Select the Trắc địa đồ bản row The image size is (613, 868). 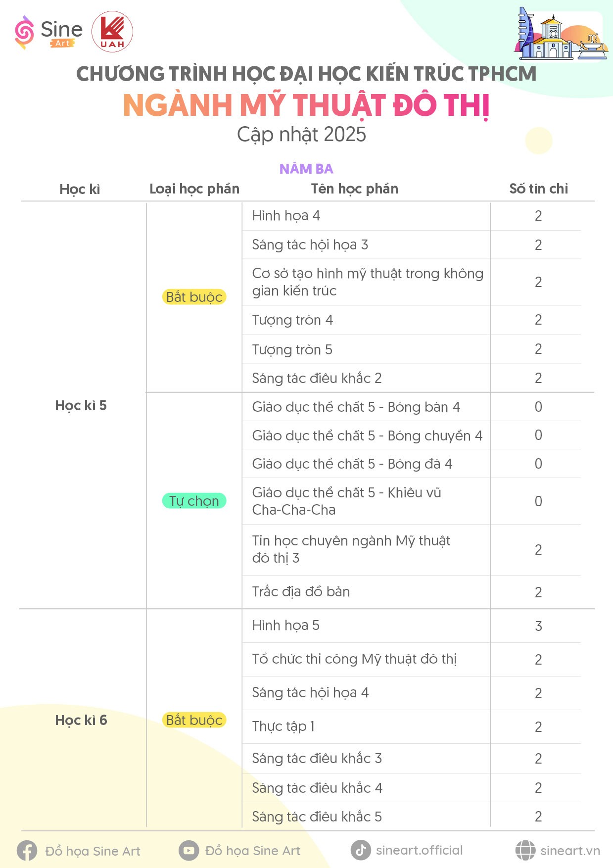click(x=412, y=592)
